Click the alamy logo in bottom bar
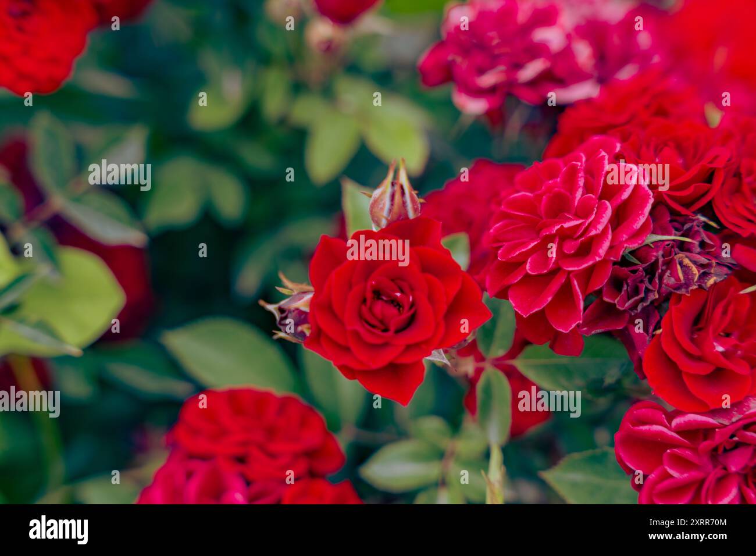The image size is (756, 556). click(59, 530)
